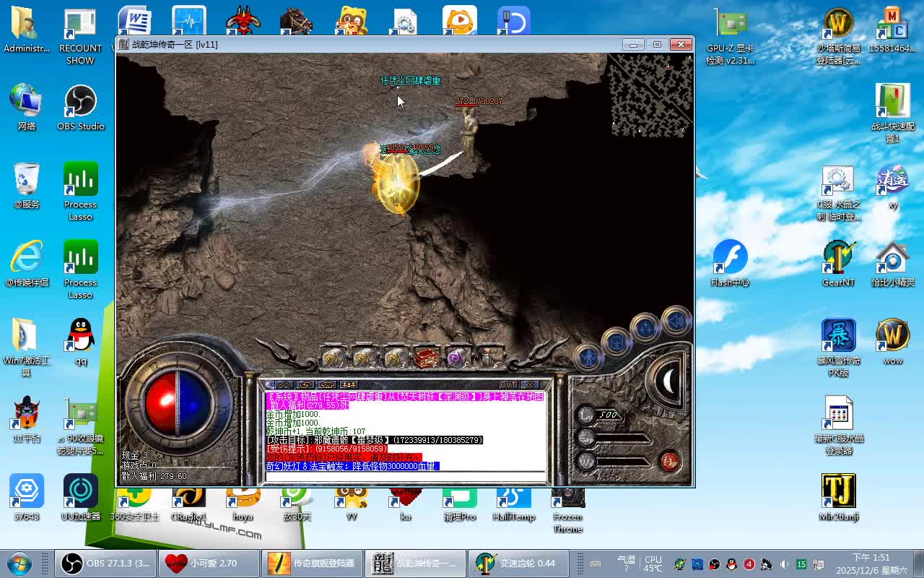Open the group members round button
Image resolution: width=924 pixels, height=578 pixels.
click(x=644, y=328)
